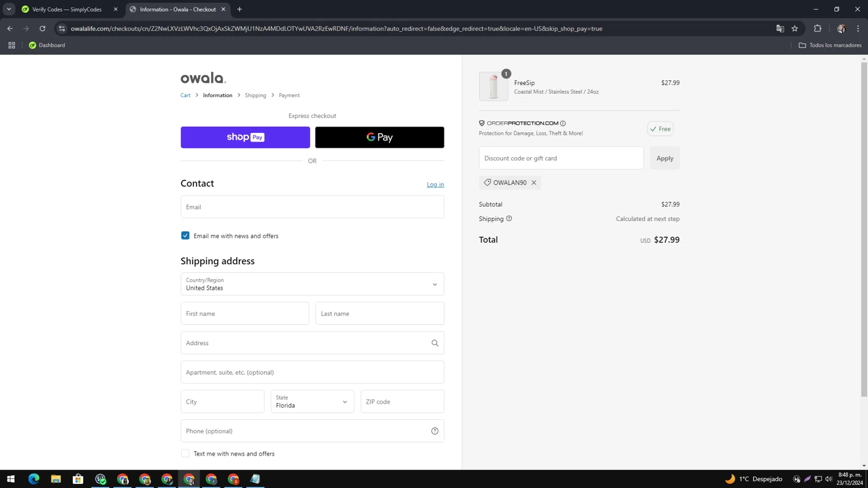The width and height of the screenshot is (868, 488).
Task: Open the translate page icon
Action: 779,28
